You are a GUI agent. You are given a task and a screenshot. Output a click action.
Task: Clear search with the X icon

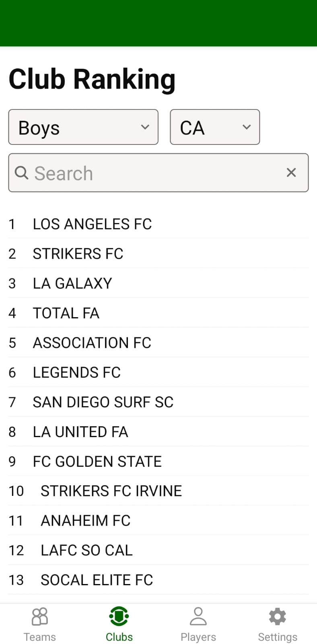click(291, 173)
